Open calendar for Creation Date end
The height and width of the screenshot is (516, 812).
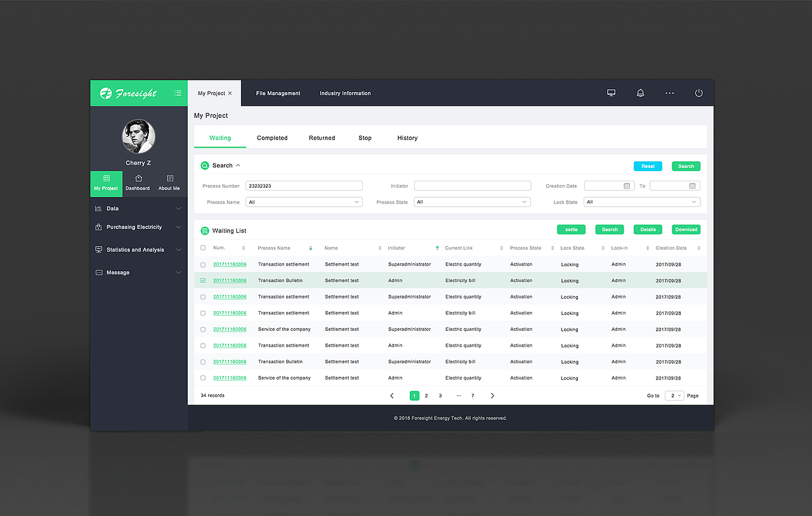click(x=692, y=186)
